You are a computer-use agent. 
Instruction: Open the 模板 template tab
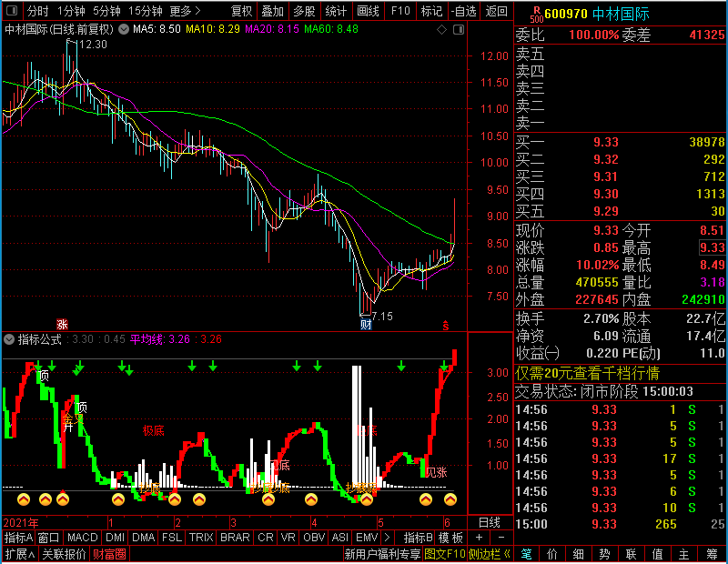point(450,538)
